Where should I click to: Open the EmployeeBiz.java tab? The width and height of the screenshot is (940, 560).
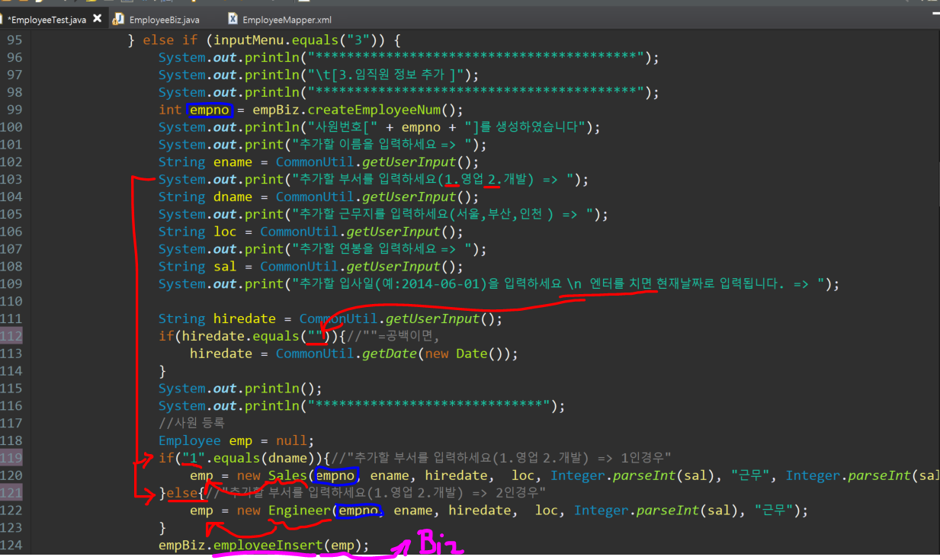pyautogui.click(x=164, y=20)
